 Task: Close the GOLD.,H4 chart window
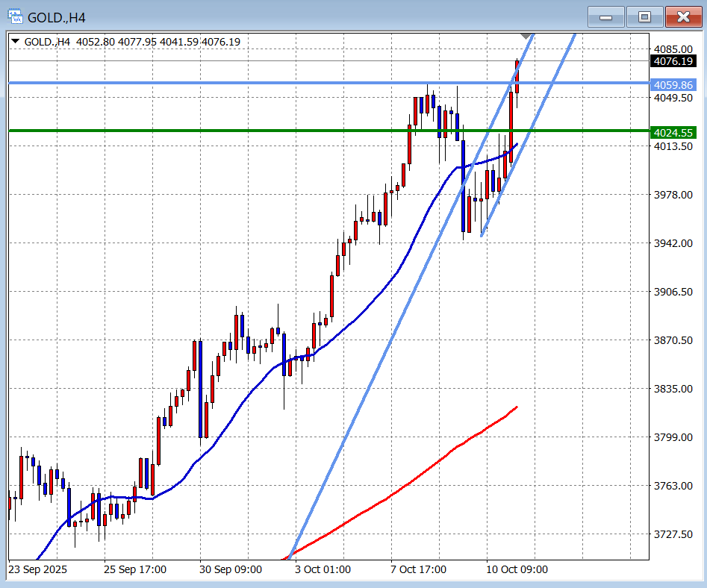click(682, 16)
